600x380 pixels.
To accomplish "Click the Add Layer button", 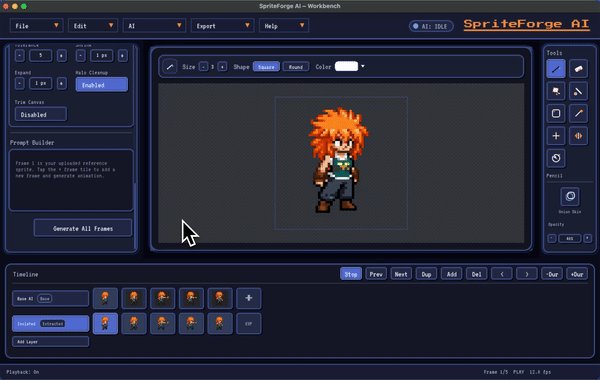I will pos(51,341).
